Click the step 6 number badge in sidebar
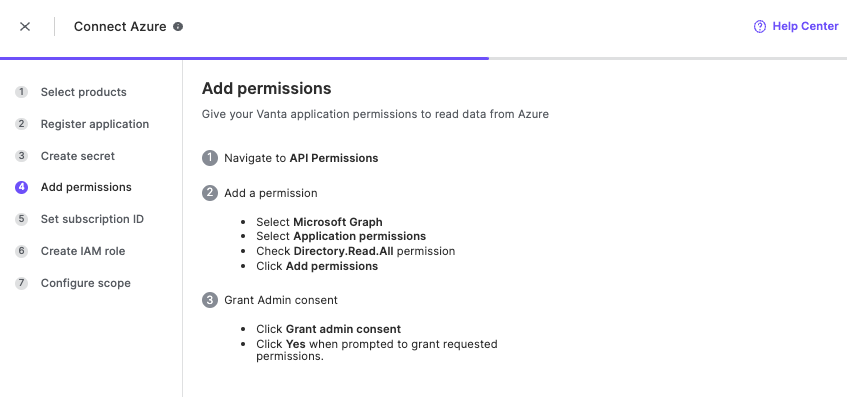 [x=21, y=251]
